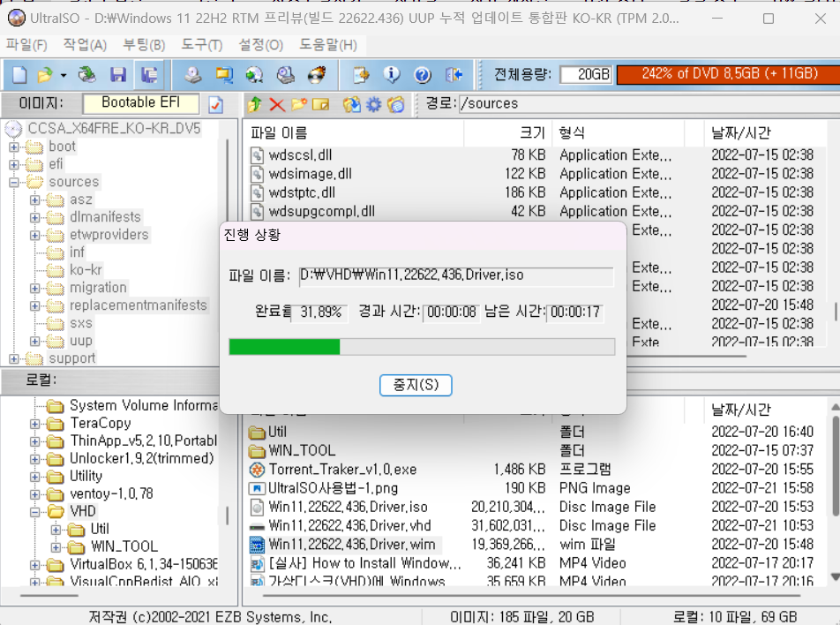Click the New image toolbar icon
The image size is (840, 625).
19,75
